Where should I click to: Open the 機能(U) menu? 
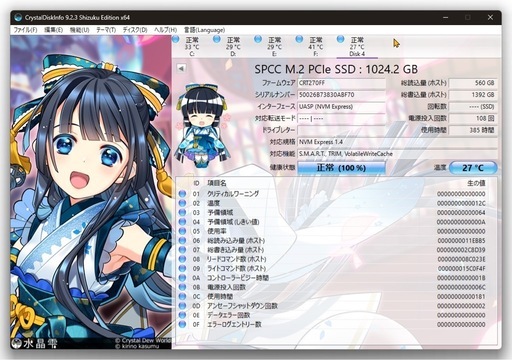(x=79, y=30)
